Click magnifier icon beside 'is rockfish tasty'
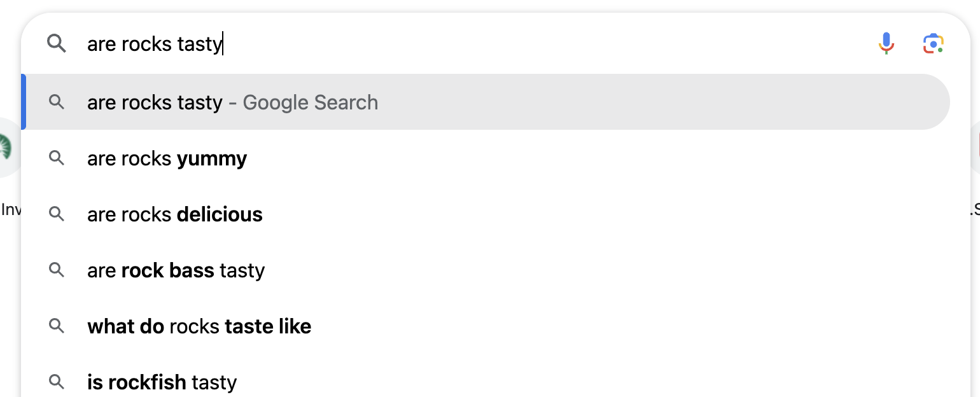980x397 pixels. [57, 382]
